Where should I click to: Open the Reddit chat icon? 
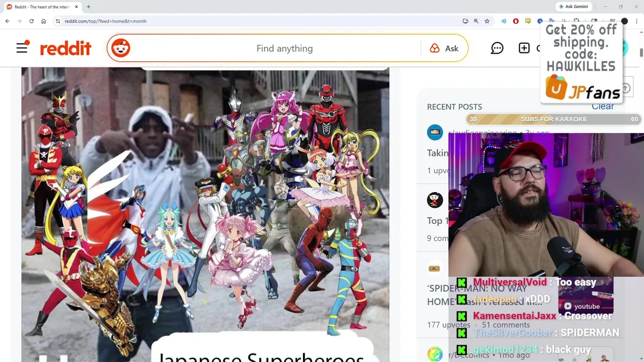coord(497,48)
